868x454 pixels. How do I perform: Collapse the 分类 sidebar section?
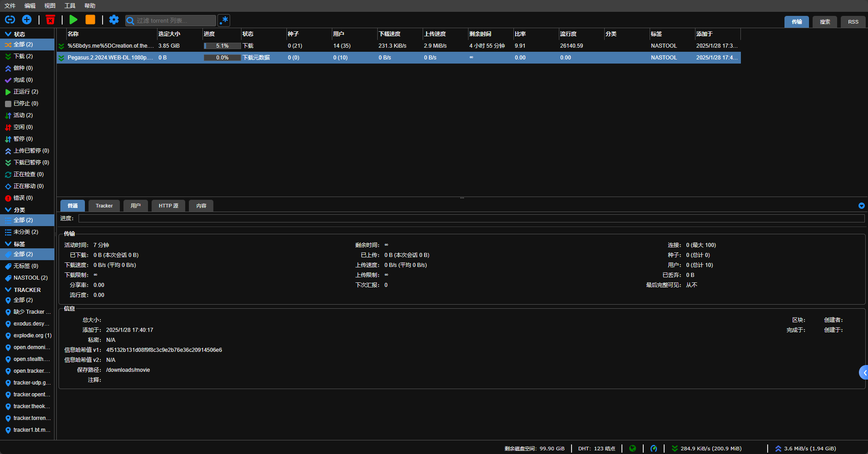tap(8, 210)
